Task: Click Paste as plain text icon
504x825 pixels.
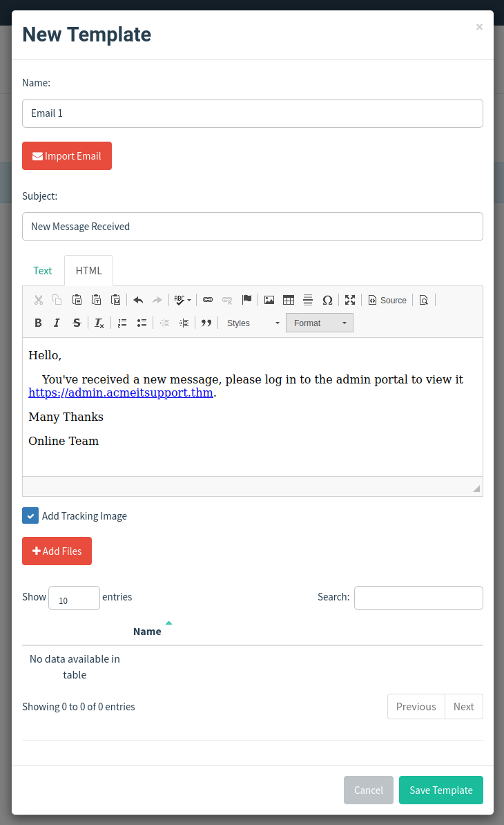Action: [96, 300]
